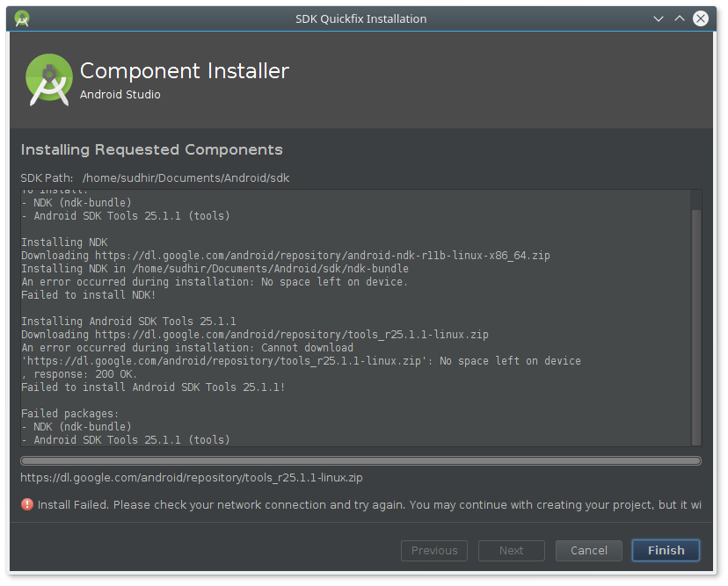Minimize the SDK Quickfix Installation window
Image resolution: width=728 pixels, height=586 pixels.
tap(658, 18)
